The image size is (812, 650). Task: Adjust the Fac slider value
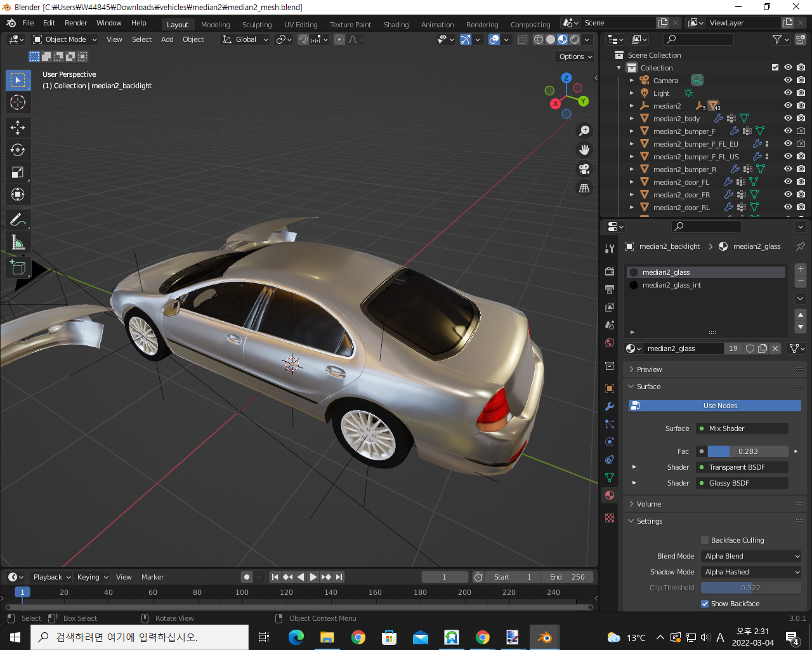click(x=747, y=451)
